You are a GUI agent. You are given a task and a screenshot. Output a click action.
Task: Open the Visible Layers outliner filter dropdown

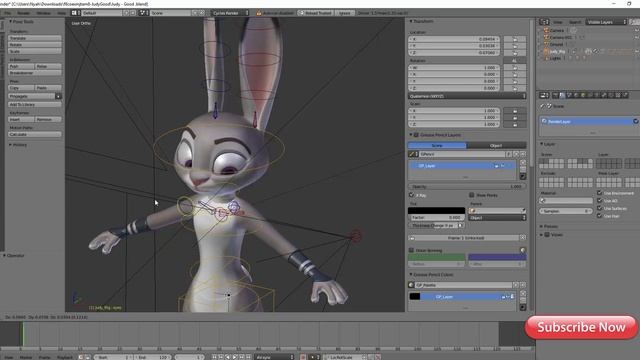(x=606, y=22)
